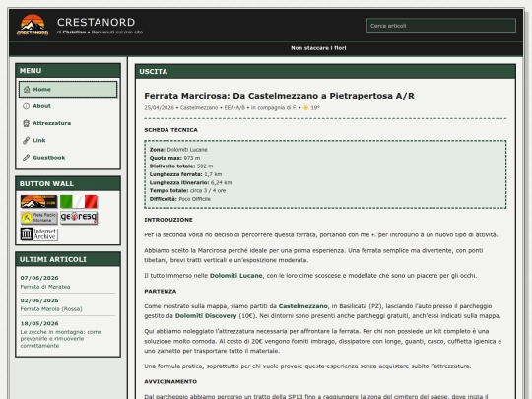
Task: Click the 'Non staccare i fiori' banner text
Action: point(318,48)
